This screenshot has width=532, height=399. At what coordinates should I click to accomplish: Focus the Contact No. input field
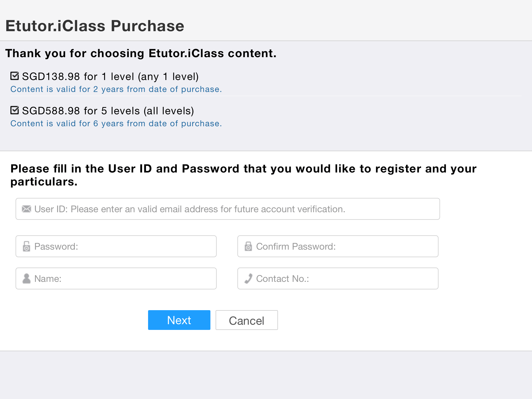(338, 278)
